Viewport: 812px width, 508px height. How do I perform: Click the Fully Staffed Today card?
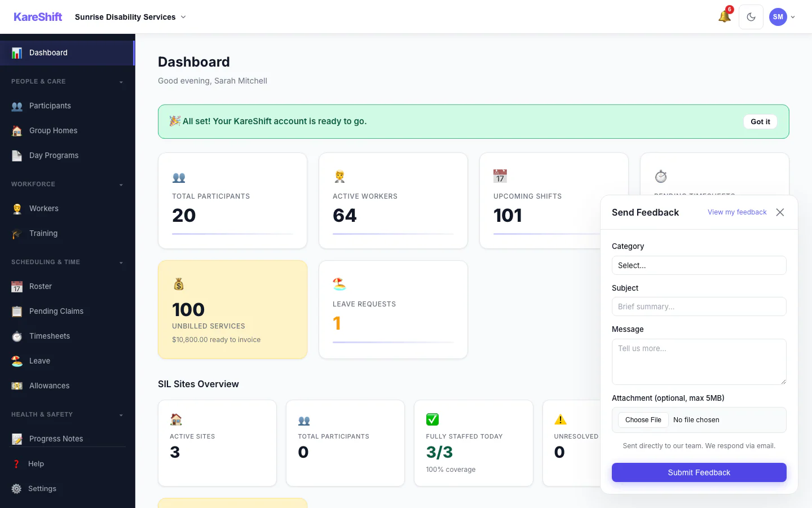tap(474, 443)
